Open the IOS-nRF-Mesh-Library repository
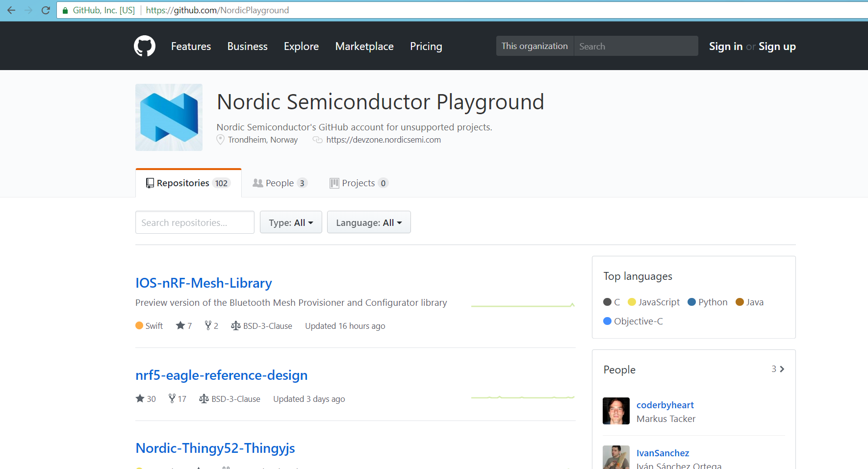Image resolution: width=868 pixels, height=469 pixels. click(x=204, y=283)
